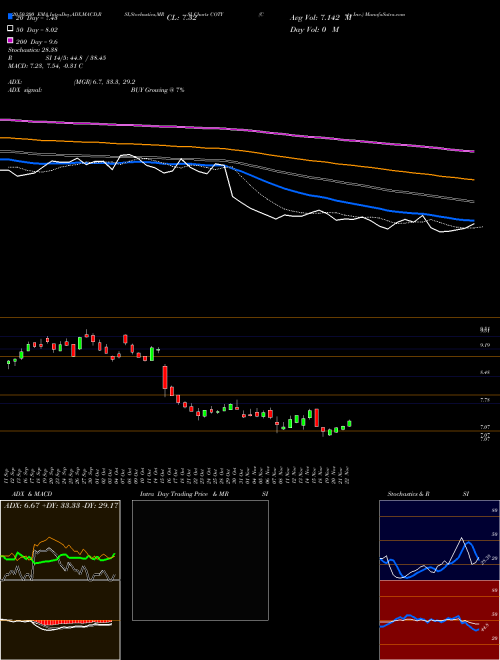Click the thick blue 20 day average line
The height and width of the screenshot is (660, 500).
point(237,170)
